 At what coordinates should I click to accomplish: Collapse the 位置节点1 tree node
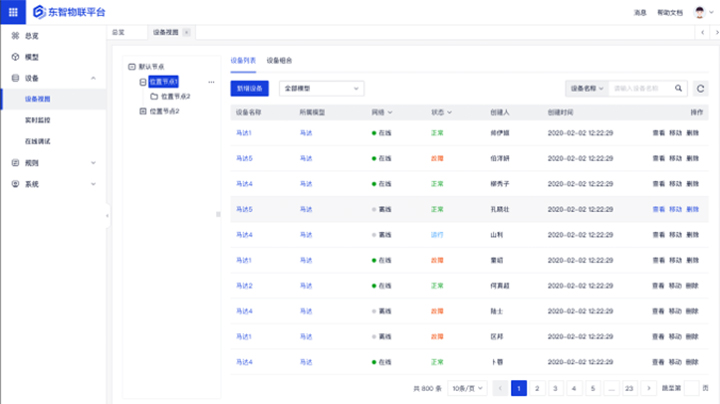143,81
